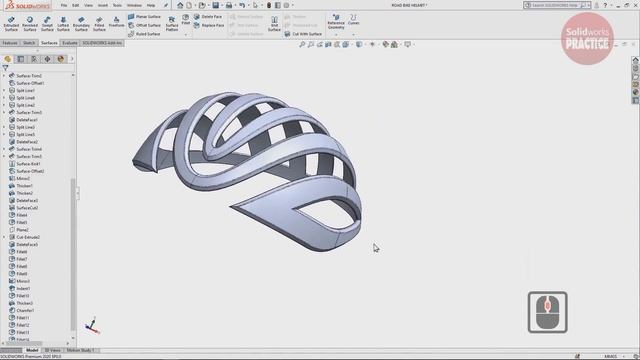This screenshot has height=360, width=640.
Task: Expand the Split Line5 feature
Action: coord(4,135)
